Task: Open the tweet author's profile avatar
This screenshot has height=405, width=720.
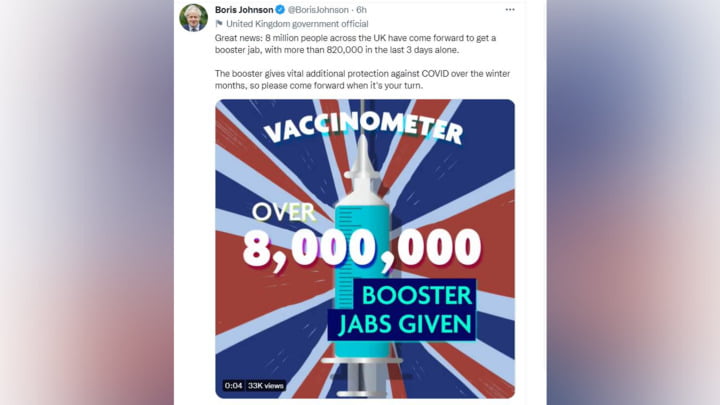Action: [x=193, y=17]
